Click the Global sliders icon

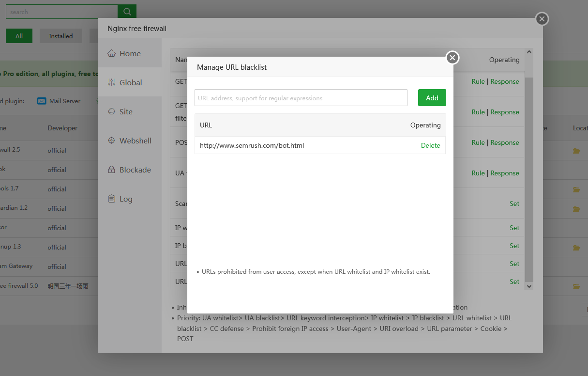(112, 82)
